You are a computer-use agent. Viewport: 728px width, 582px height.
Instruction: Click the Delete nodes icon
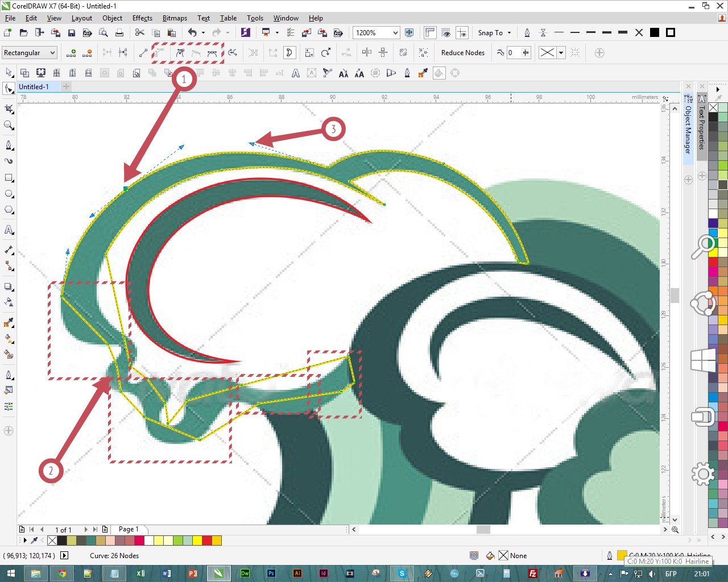(87, 53)
